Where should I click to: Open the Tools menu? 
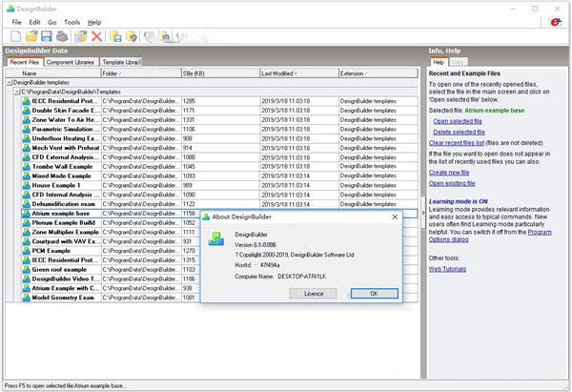point(72,21)
